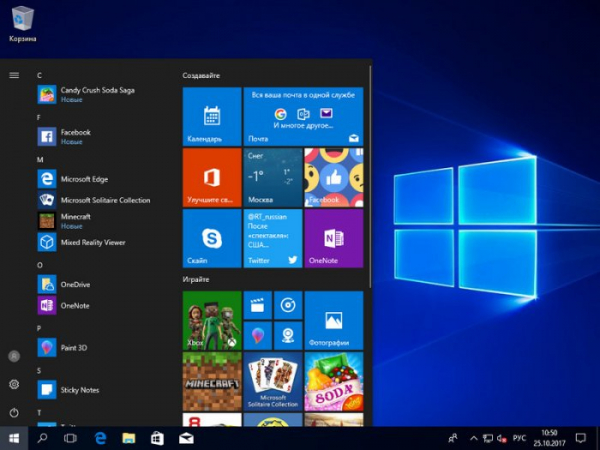
Task: Click the Office tile Улучшите св...
Action: [x=212, y=178]
